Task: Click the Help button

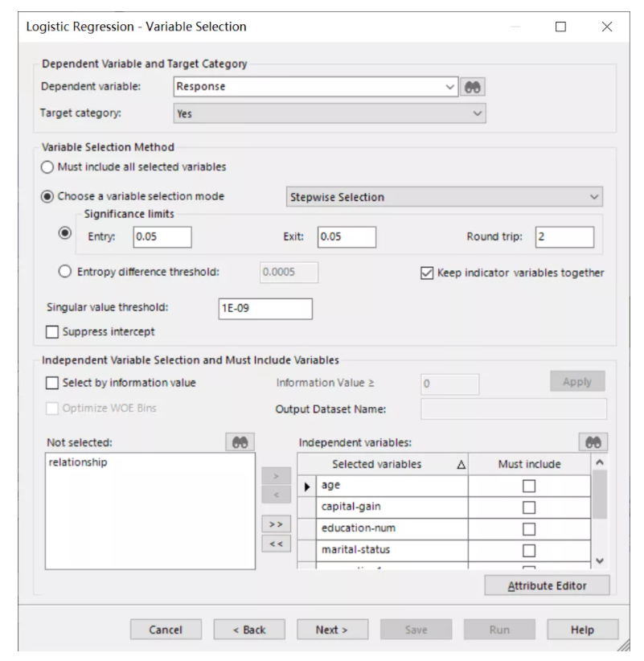Action: click(x=582, y=630)
